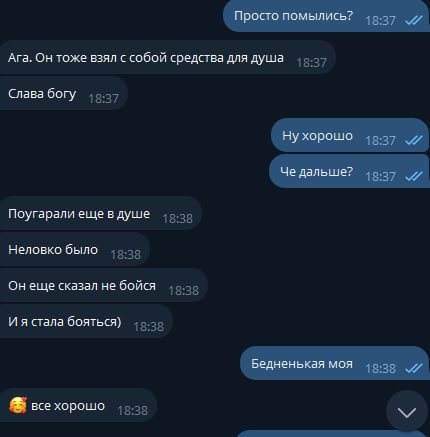Screen dimensions: 430x437
Task: Click read checkmarks on 'Просто помылись?' message
Action: [414, 21]
